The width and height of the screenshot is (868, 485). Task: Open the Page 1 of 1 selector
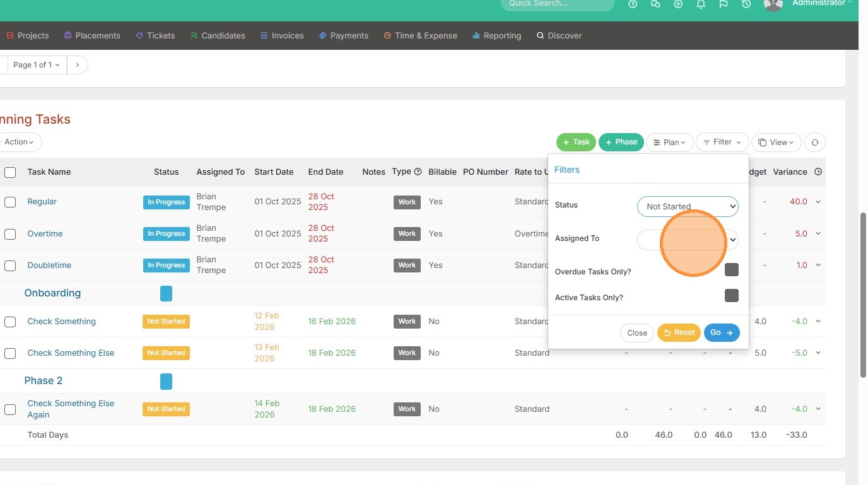pos(37,65)
